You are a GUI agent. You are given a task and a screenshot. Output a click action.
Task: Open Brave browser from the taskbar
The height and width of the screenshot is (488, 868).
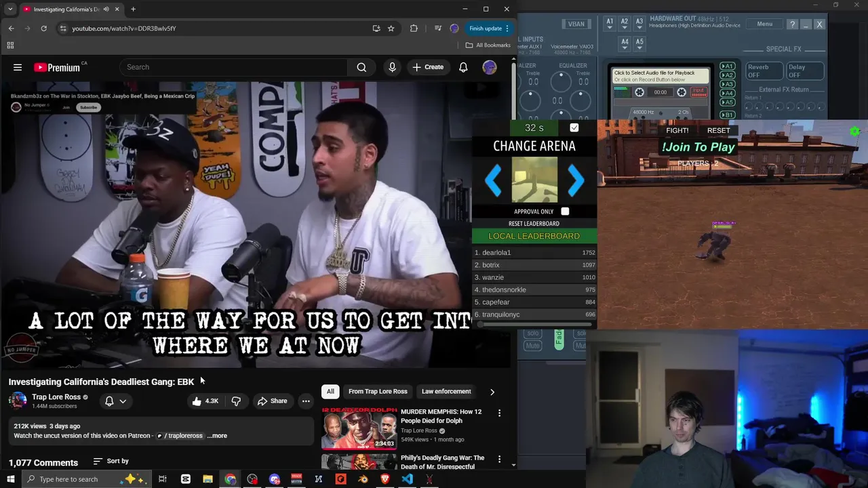click(384, 479)
